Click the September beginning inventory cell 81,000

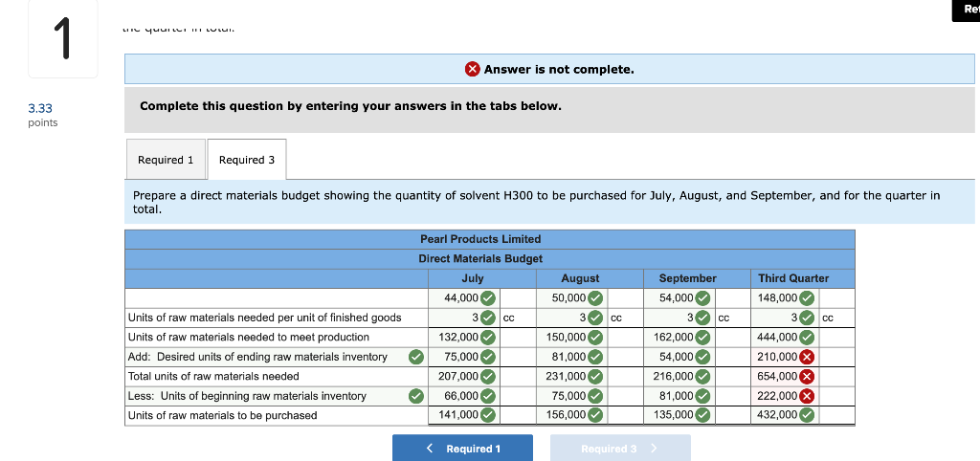click(x=679, y=396)
